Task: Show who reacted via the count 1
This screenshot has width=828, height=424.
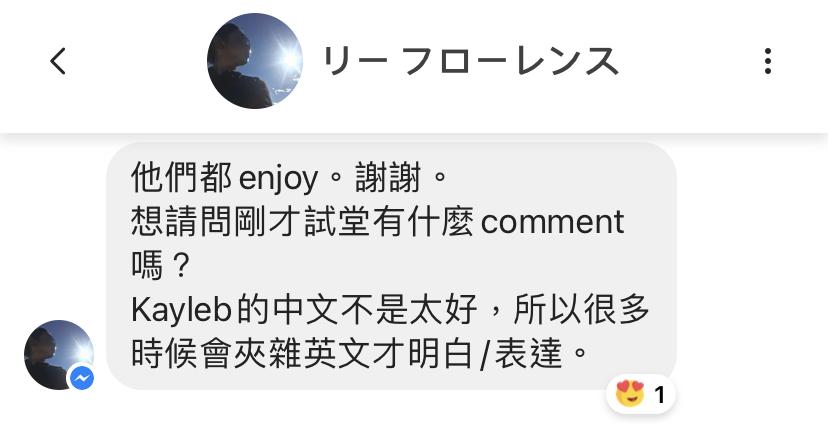Action: 660,395
